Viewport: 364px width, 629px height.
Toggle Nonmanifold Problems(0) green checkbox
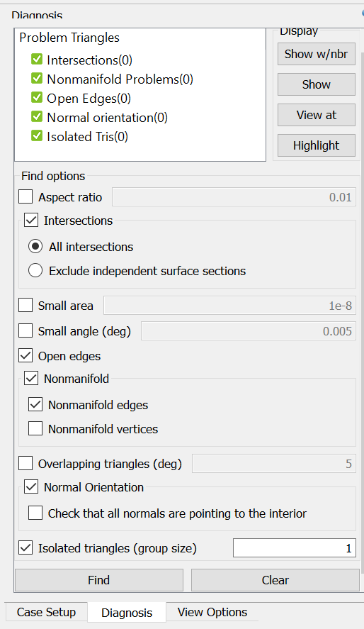click(37, 79)
